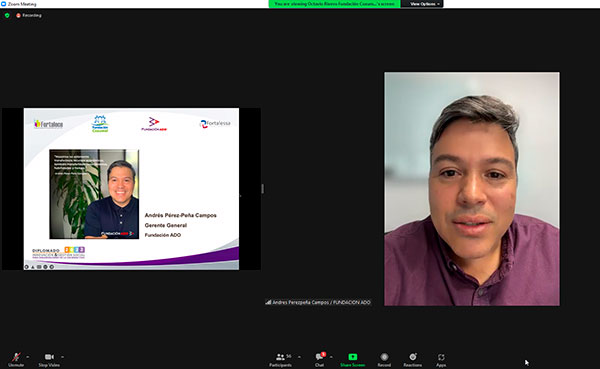This screenshot has width=600, height=369.
Task: Click the Zoom Meeting title bar icon
Action: click(x=3, y=4)
